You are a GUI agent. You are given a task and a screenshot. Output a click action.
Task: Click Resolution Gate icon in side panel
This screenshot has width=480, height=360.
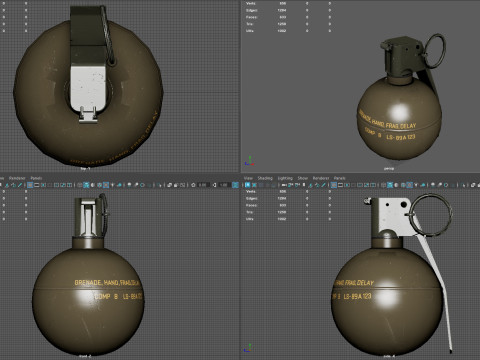pyautogui.click(x=347, y=185)
